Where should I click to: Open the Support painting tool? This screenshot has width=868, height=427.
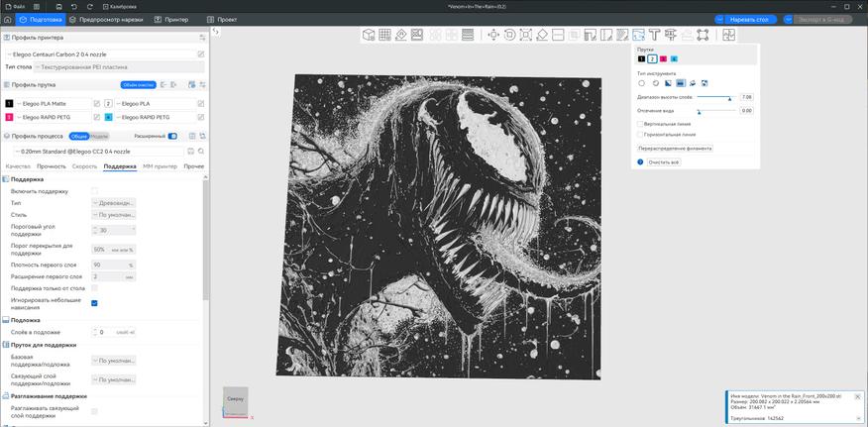(591, 36)
